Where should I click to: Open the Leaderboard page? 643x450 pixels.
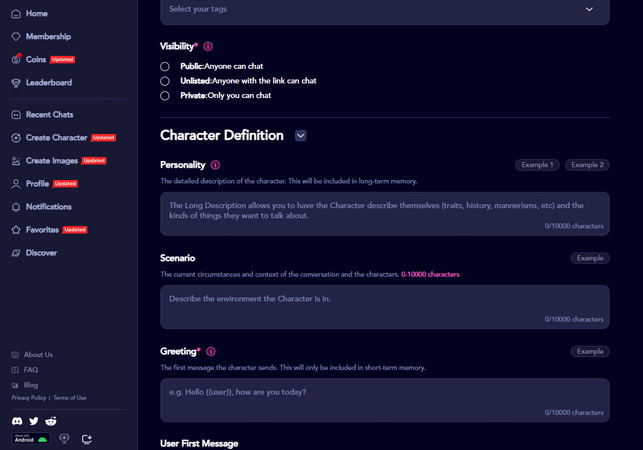[x=48, y=83]
